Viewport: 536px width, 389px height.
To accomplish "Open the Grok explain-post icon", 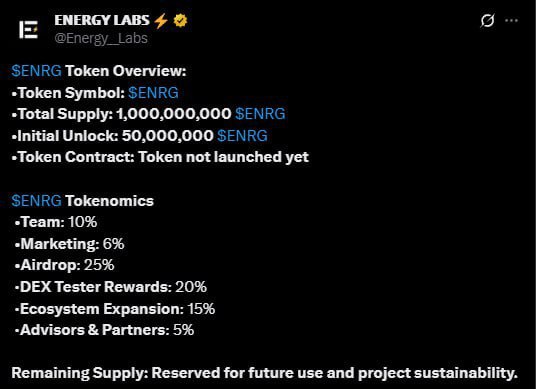I will click(x=487, y=21).
